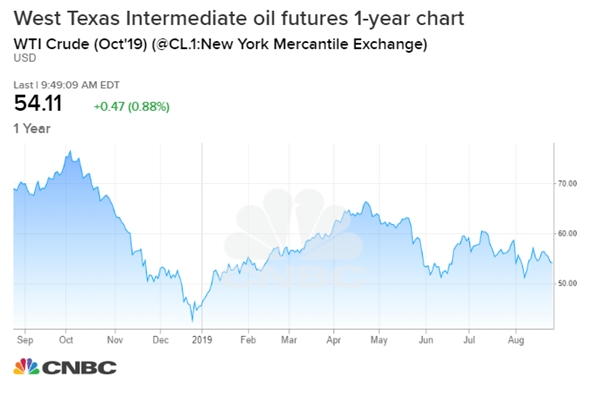Click the May label on the time axis
This screenshot has width=600, height=402.
pos(379,340)
